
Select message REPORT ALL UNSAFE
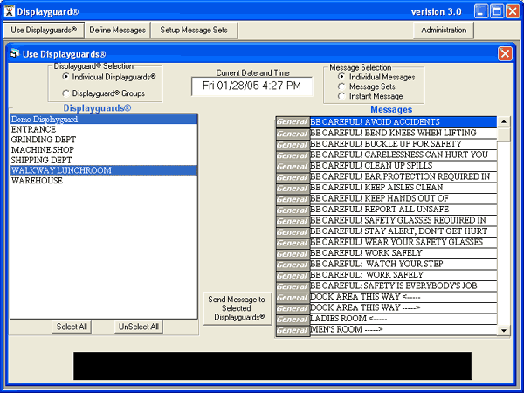tap(403, 210)
